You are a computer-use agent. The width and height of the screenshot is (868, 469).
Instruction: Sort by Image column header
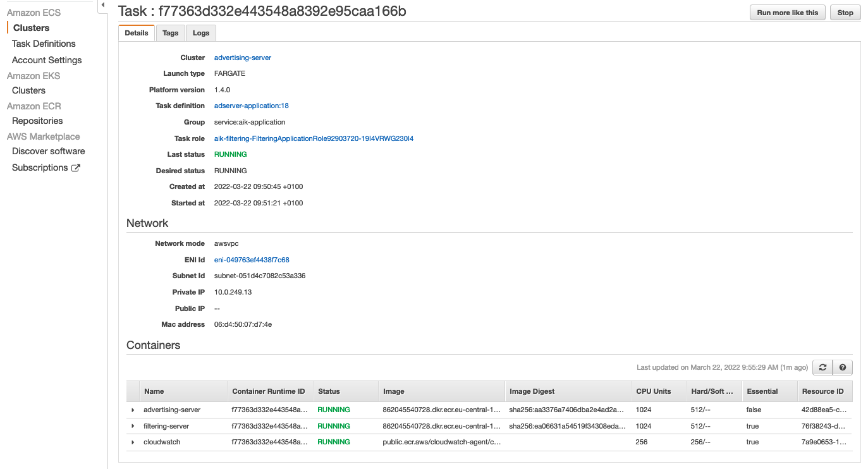[442, 391]
